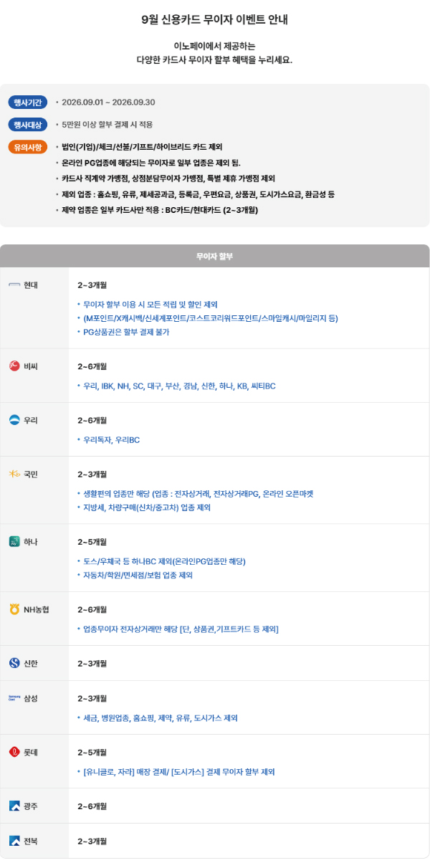Click the 행사대상 blue badge
This screenshot has height=868, width=430.
point(28,125)
